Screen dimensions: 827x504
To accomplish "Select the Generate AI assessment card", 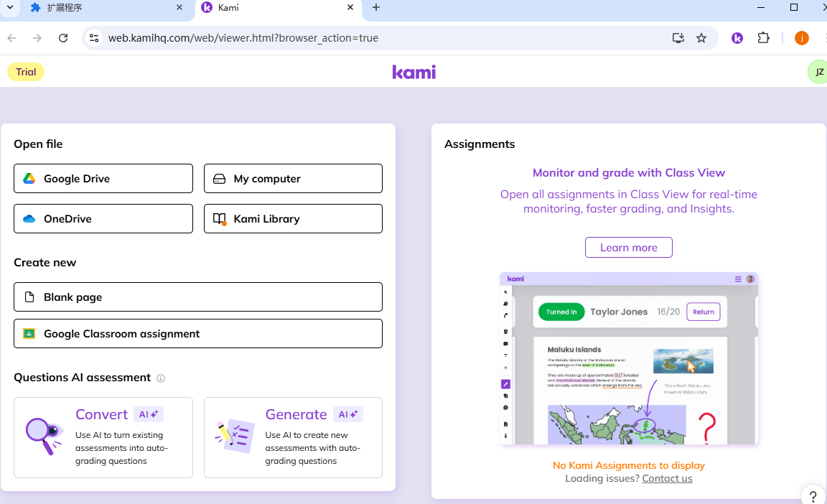I will point(293,437).
